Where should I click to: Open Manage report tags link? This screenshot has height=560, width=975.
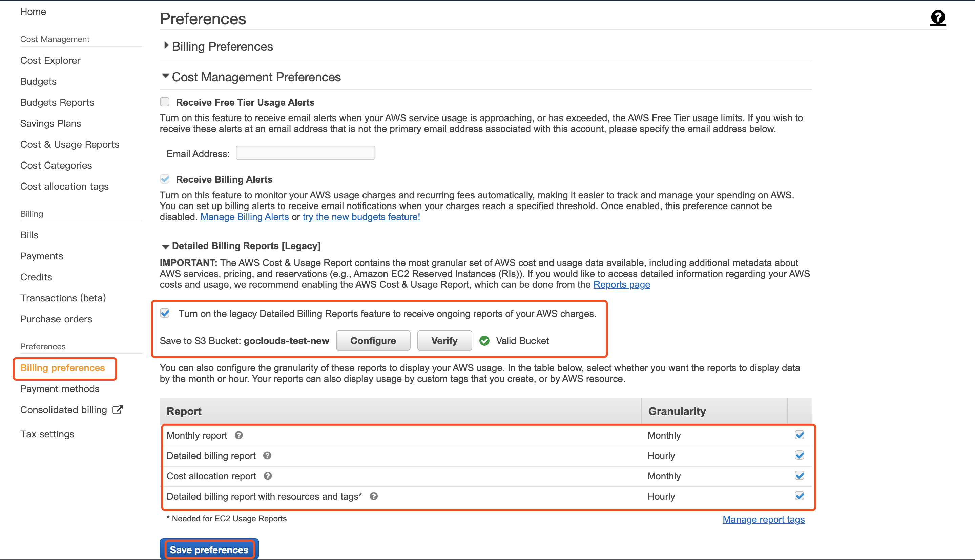click(x=763, y=519)
